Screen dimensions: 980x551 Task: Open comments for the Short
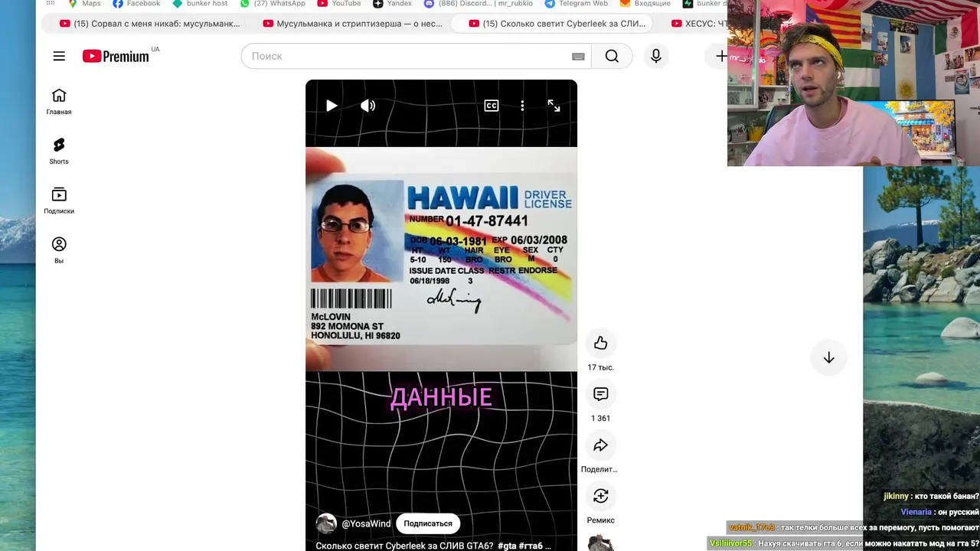point(601,394)
